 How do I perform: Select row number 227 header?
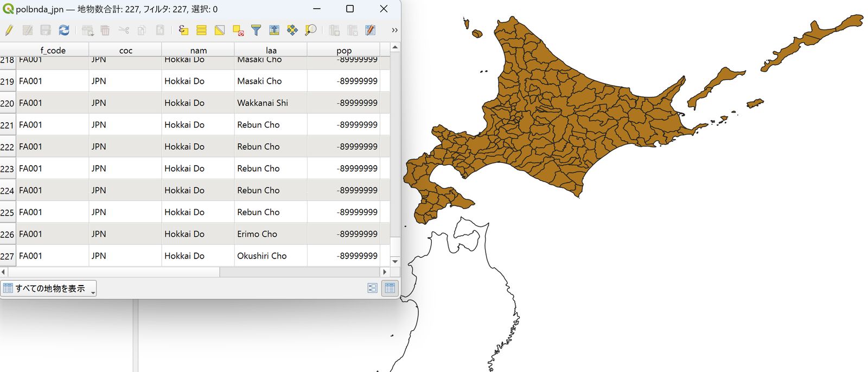[x=8, y=256]
